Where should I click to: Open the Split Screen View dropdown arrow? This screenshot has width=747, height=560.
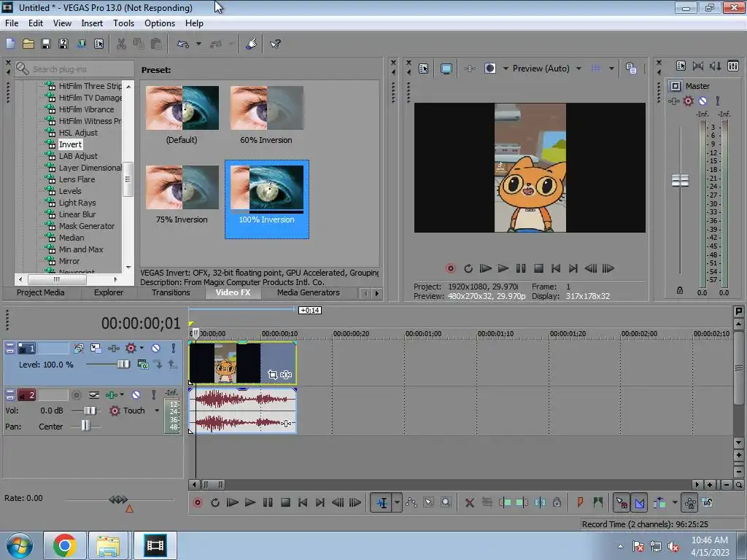coord(506,69)
